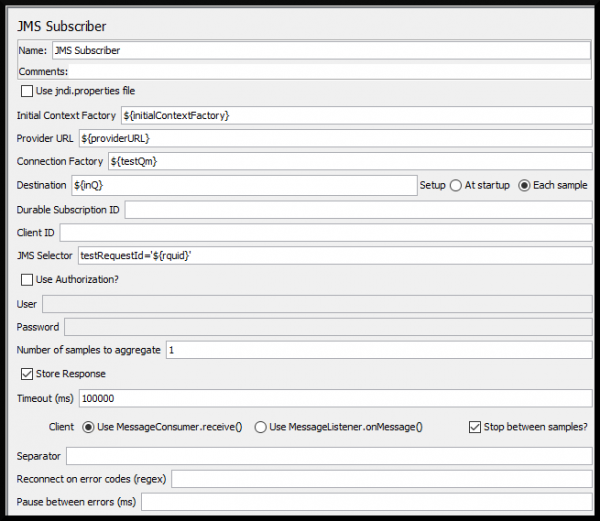Click the Destination input field
The width and height of the screenshot is (600, 521).
(243, 185)
